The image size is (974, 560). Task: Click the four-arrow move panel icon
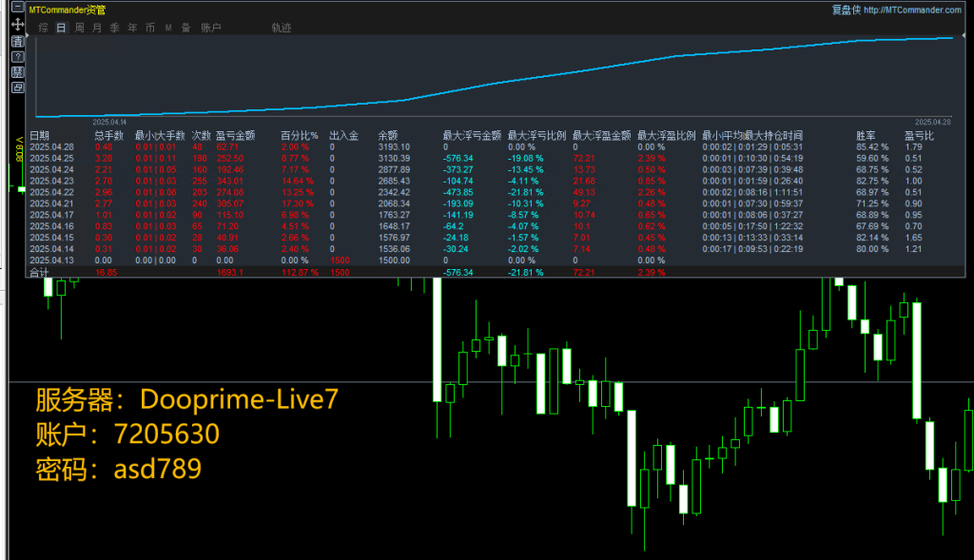pos(17,24)
